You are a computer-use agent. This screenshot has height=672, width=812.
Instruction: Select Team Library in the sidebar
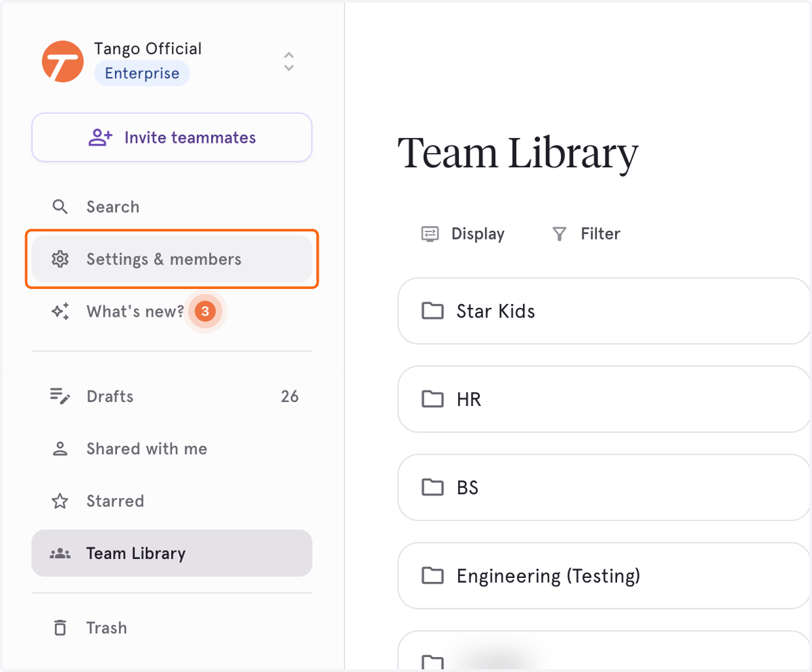point(172,554)
